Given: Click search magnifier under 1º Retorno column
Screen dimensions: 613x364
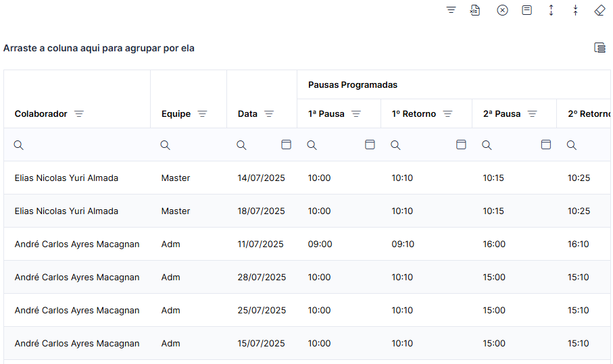Looking at the screenshot, I should (395, 145).
